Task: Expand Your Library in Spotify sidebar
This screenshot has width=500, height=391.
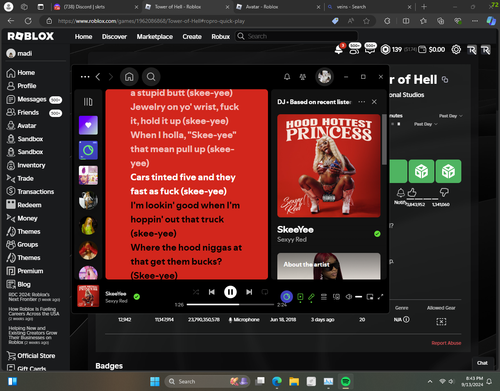Action: coord(88,102)
